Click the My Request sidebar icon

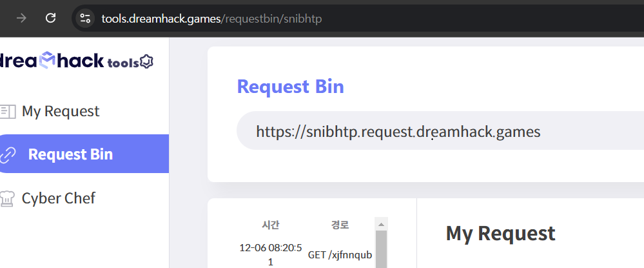click(7, 112)
